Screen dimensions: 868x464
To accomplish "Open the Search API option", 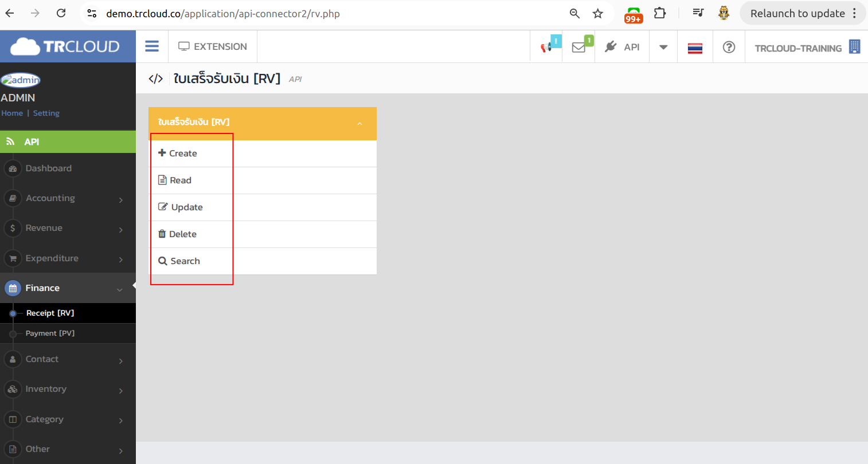I will 263,261.
